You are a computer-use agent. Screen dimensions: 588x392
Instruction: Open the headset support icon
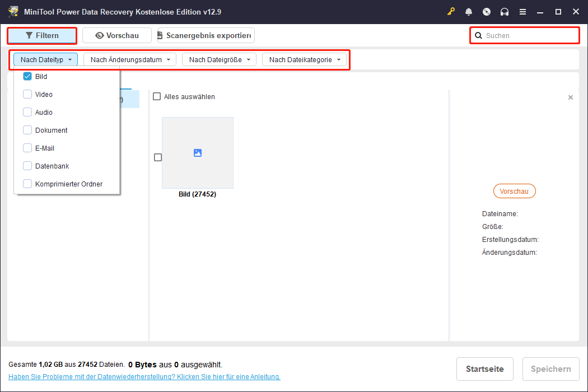[x=505, y=12]
